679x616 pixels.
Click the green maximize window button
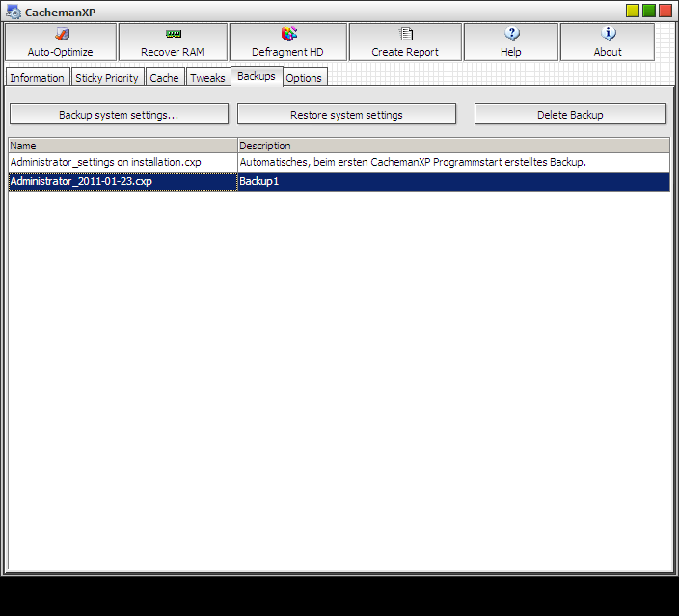(649, 11)
